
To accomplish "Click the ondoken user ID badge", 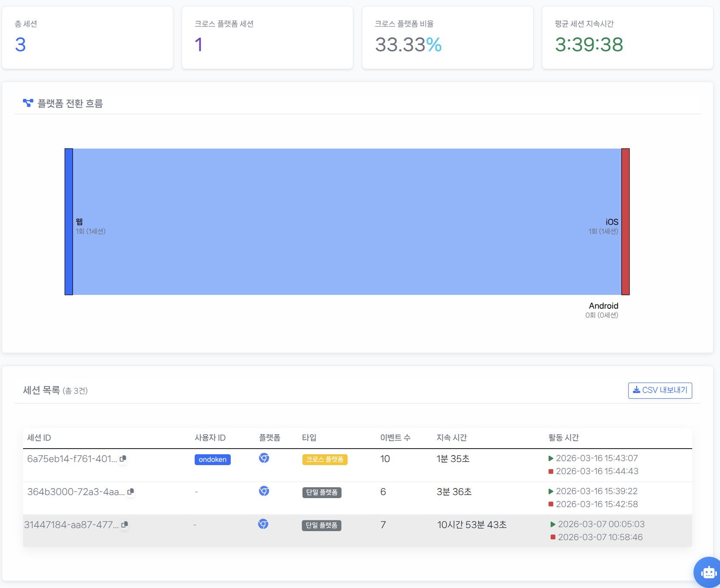I will pos(212,459).
